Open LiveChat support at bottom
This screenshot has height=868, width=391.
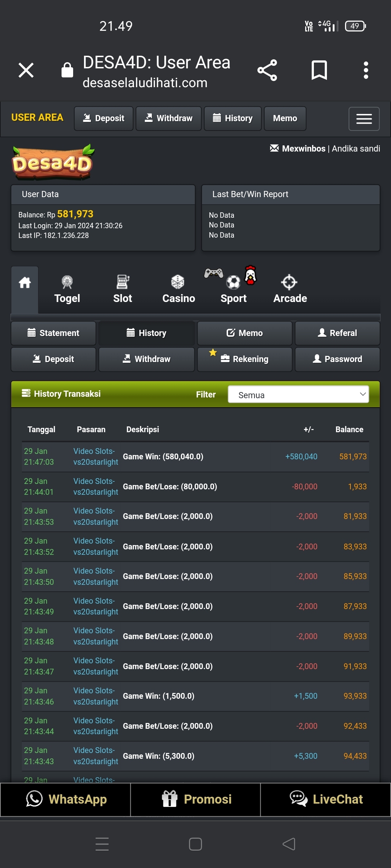coord(326,799)
